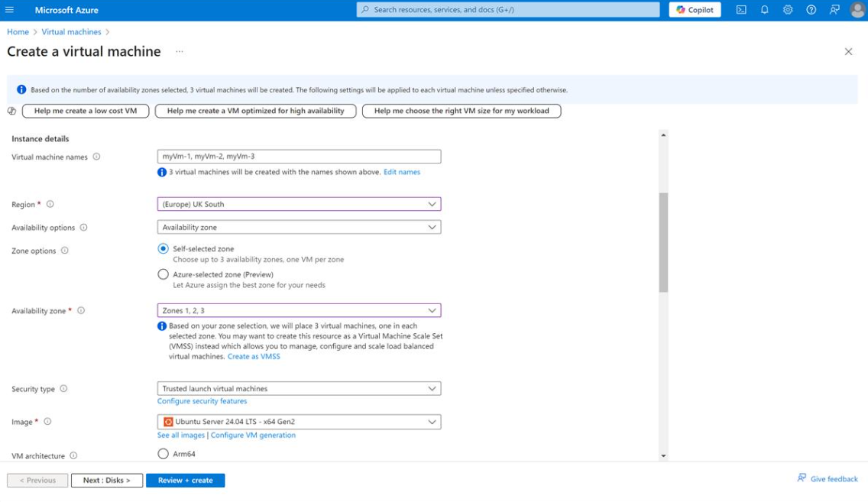Click See all images link

181,435
